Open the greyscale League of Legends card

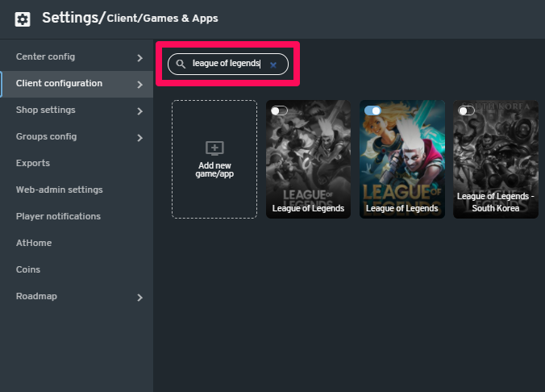coord(308,160)
